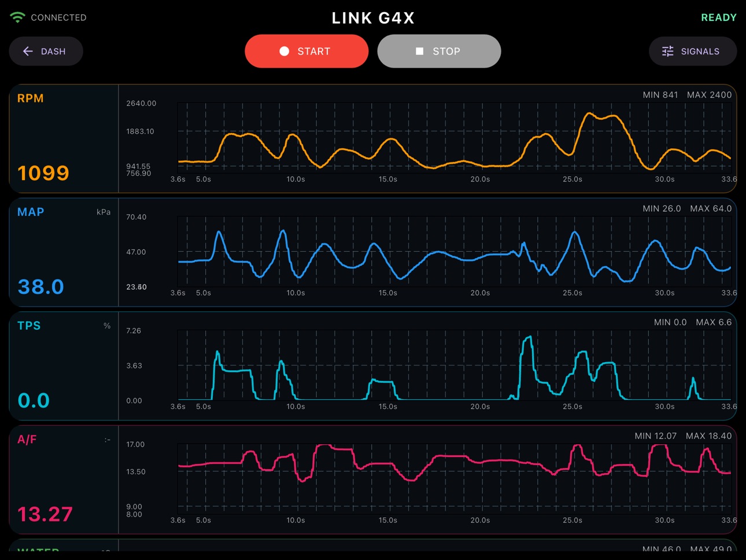Select the MAP signal label
The height and width of the screenshot is (560, 746).
coord(31,212)
